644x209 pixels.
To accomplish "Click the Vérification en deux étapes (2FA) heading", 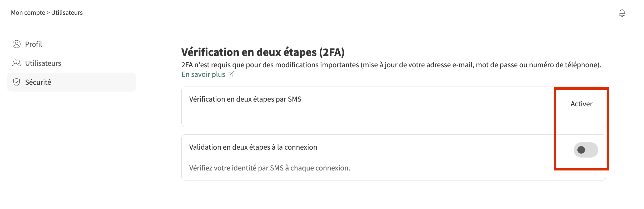I will tap(263, 52).
